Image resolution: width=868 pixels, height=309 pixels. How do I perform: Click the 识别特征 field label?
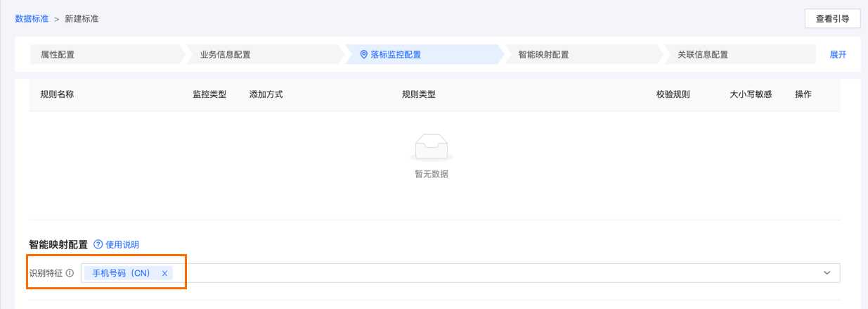click(x=46, y=273)
